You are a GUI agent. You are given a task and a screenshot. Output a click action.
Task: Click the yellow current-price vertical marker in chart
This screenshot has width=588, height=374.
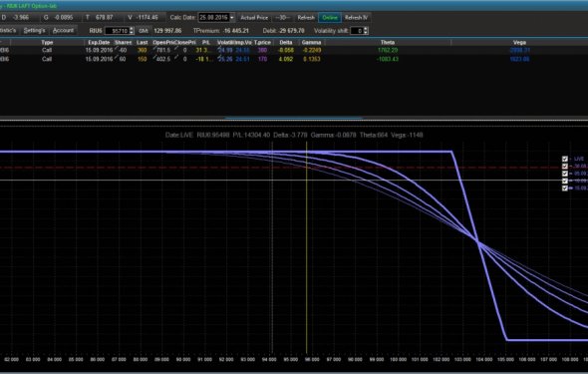[x=307, y=247]
